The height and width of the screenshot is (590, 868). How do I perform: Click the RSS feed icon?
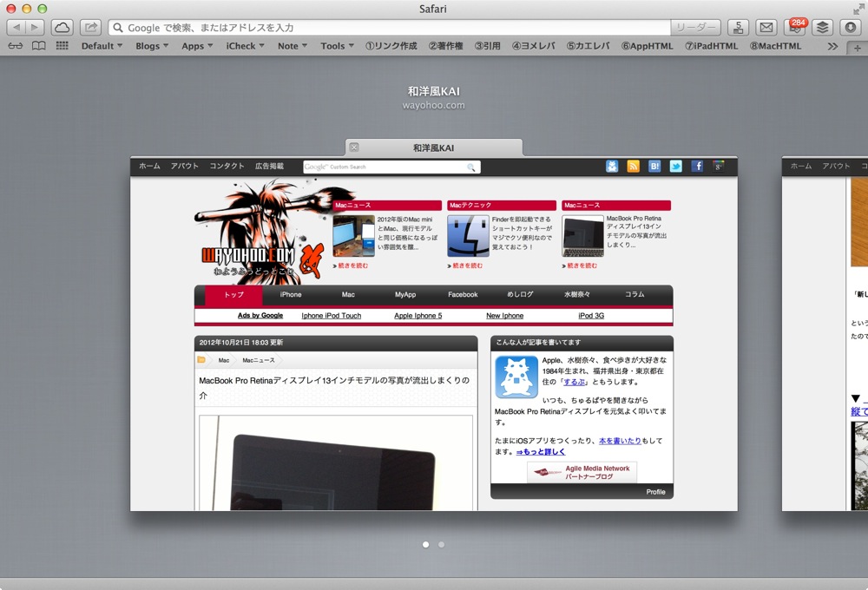tap(633, 166)
